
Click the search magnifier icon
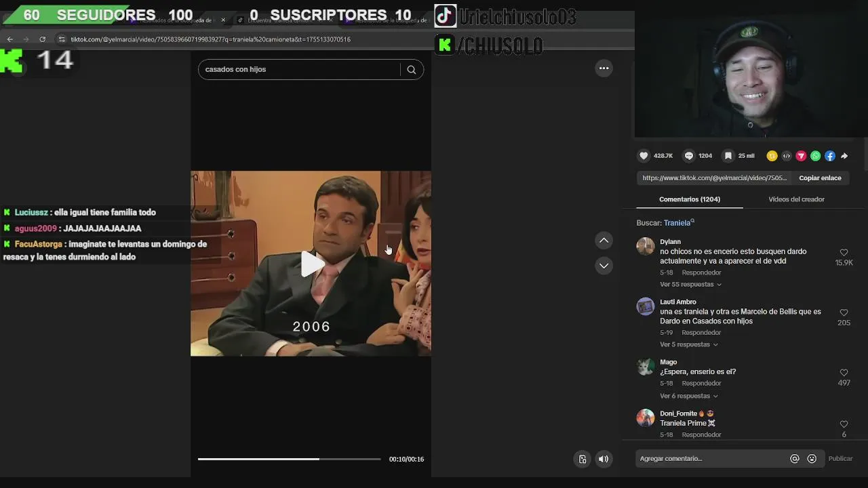[x=412, y=70]
